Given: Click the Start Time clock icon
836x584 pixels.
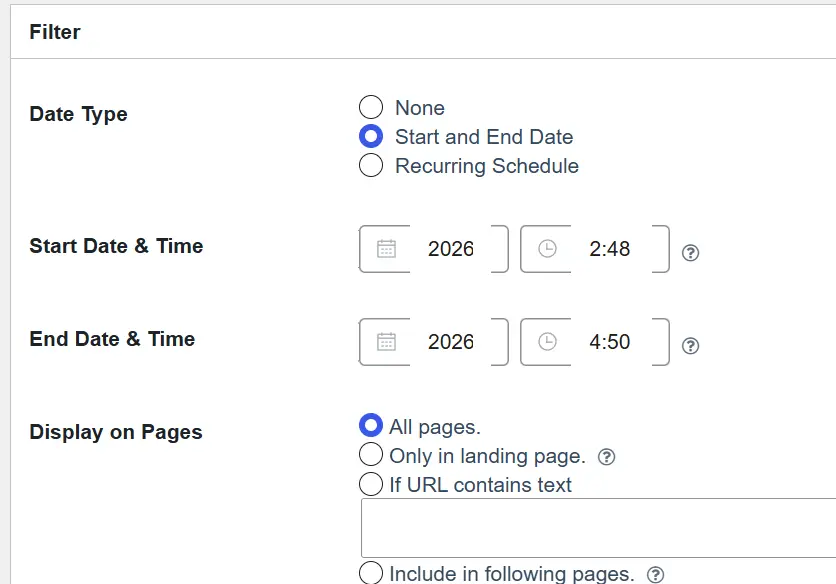Looking at the screenshot, I should click(x=547, y=249).
